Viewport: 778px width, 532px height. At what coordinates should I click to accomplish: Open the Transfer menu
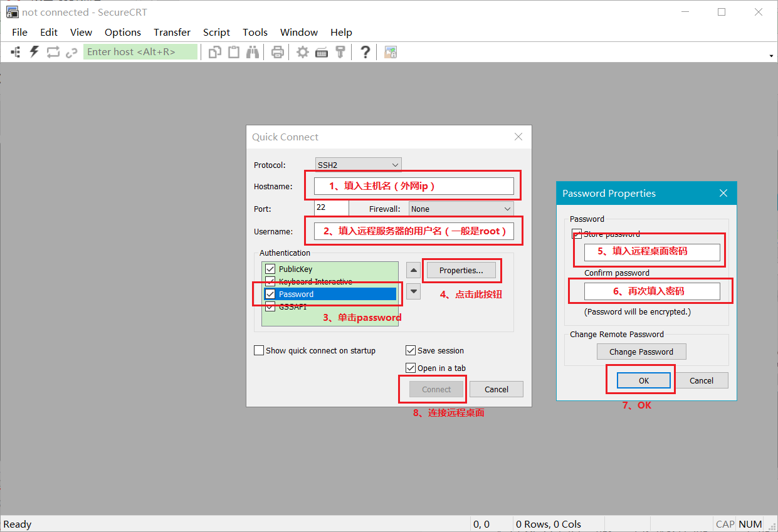pyautogui.click(x=172, y=32)
